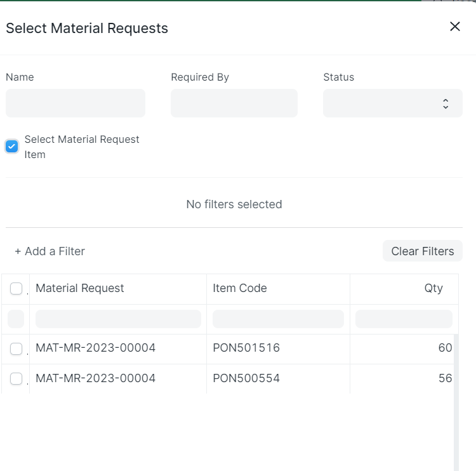Click Add a Filter
The height and width of the screenshot is (471, 476).
(x=50, y=251)
